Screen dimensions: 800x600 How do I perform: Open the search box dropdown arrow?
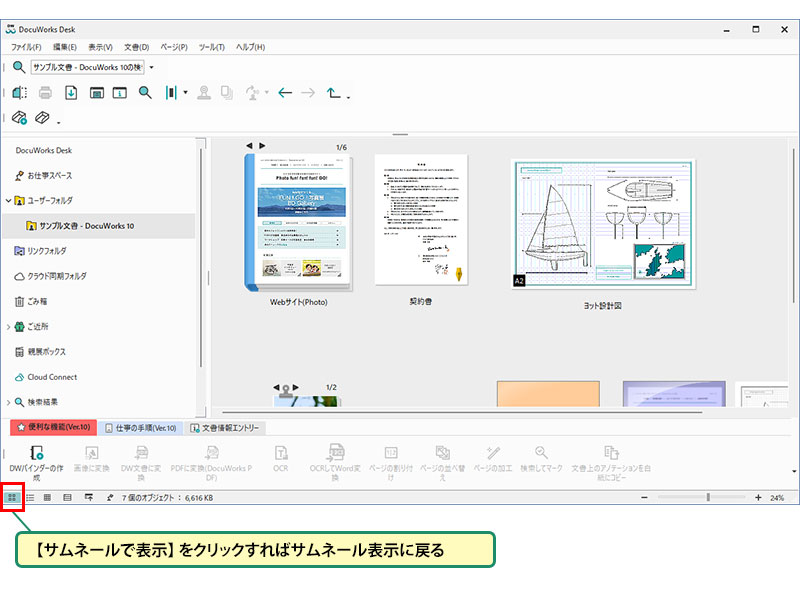click(x=152, y=67)
